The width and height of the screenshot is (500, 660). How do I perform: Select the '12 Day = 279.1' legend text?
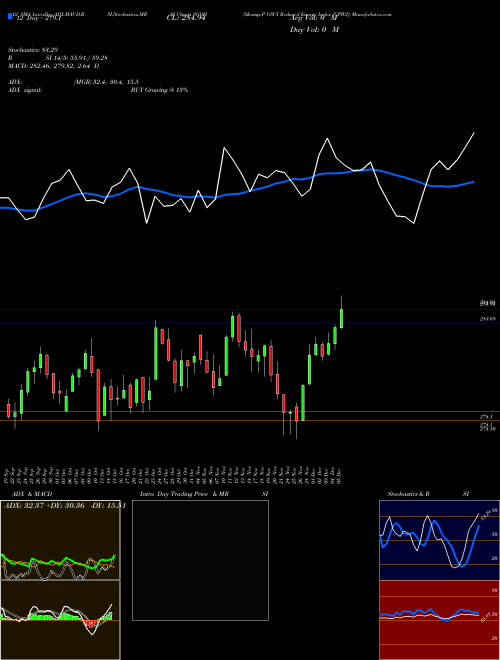(x=37, y=19)
